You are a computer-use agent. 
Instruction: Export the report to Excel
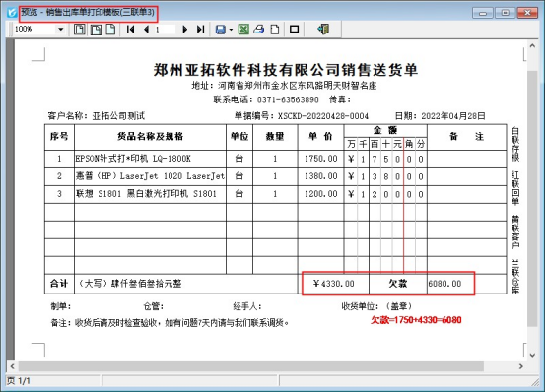tap(243, 30)
